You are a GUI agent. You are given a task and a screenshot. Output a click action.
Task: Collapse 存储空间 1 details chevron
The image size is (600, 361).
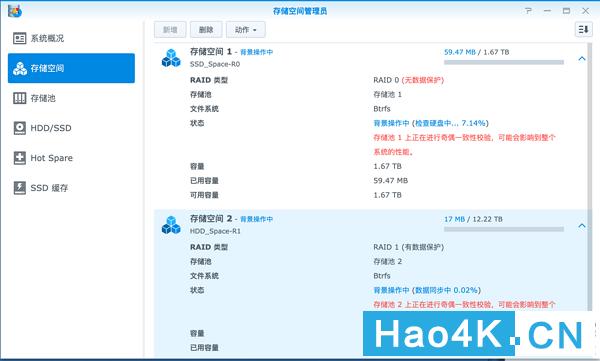pyautogui.click(x=582, y=59)
